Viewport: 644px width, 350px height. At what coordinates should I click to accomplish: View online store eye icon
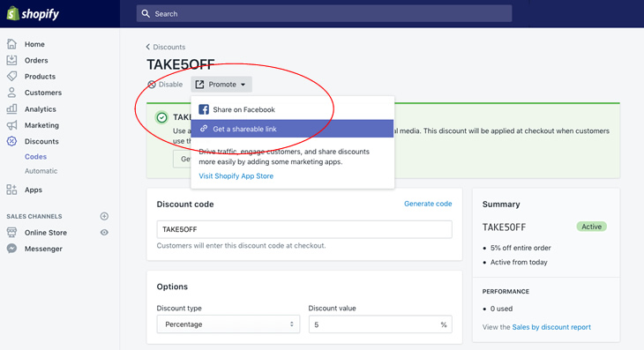(104, 232)
